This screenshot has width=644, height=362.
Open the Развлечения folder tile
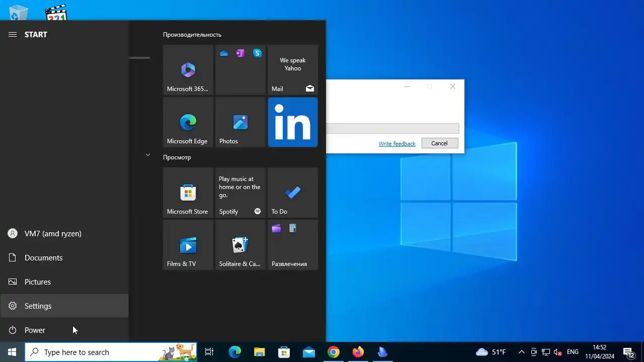293,245
